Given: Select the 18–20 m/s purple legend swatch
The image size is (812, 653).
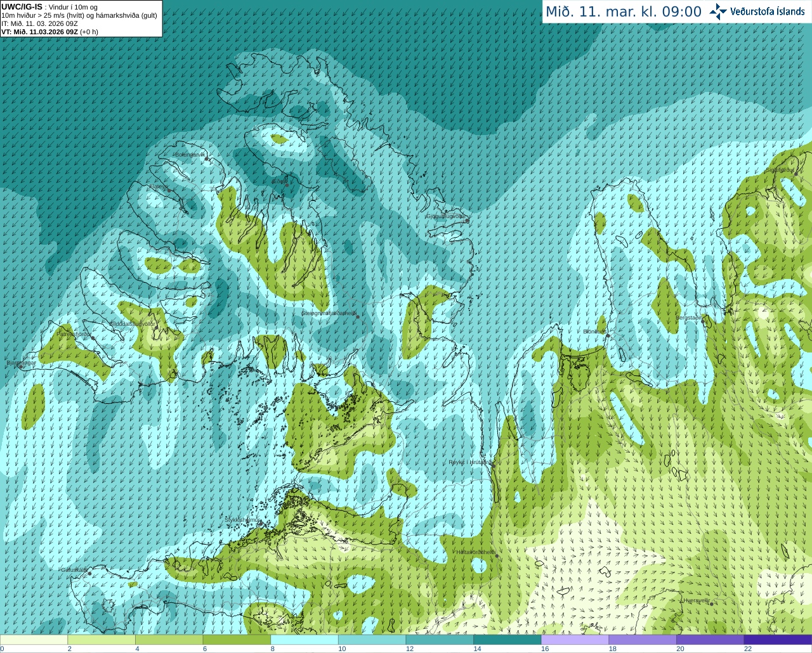Looking at the screenshot, I should 643,640.
